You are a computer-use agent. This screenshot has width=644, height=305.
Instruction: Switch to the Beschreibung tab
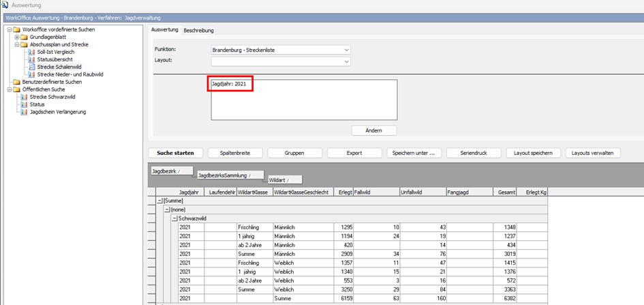click(198, 30)
